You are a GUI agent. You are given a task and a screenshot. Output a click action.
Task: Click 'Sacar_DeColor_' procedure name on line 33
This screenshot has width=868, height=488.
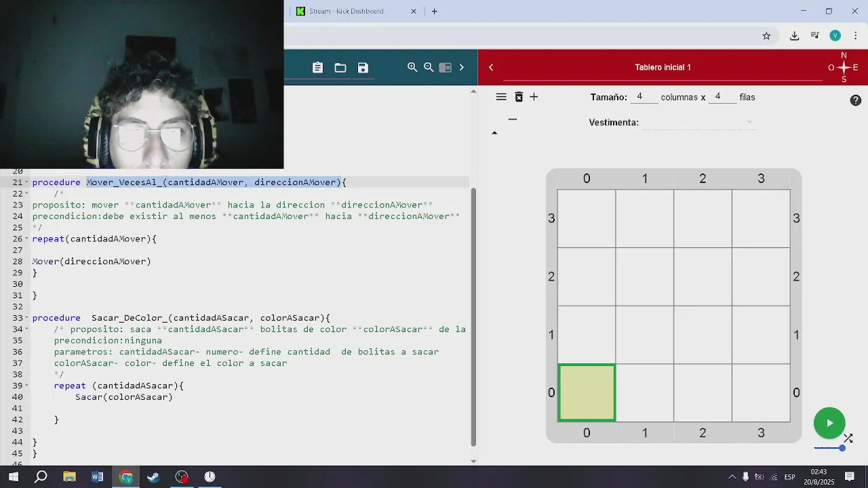pyautogui.click(x=130, y=318)
